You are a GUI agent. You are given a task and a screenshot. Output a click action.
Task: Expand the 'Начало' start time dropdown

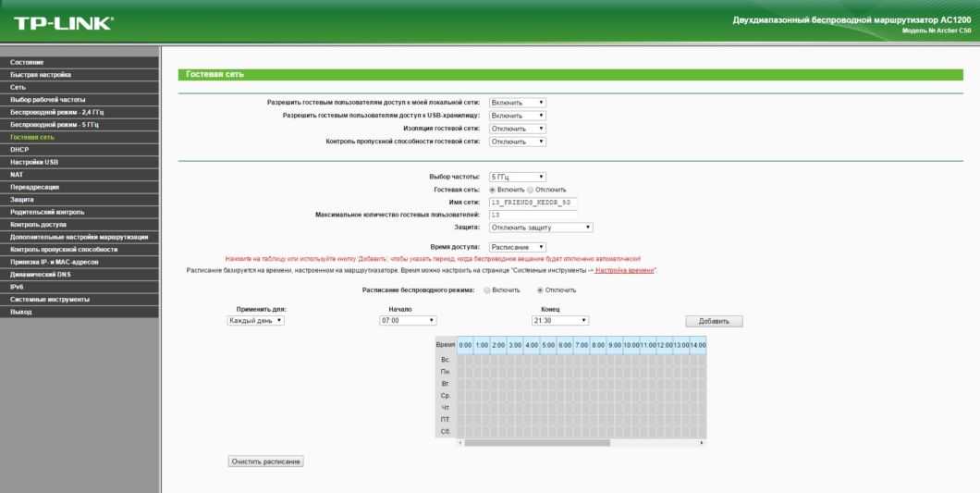tap(407, 320)
